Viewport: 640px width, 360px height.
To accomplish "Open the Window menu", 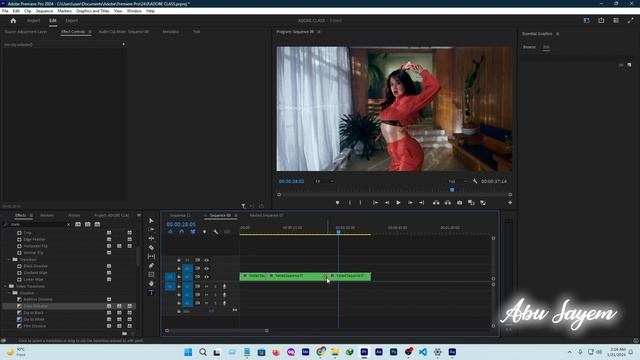I will coord(134,11).
